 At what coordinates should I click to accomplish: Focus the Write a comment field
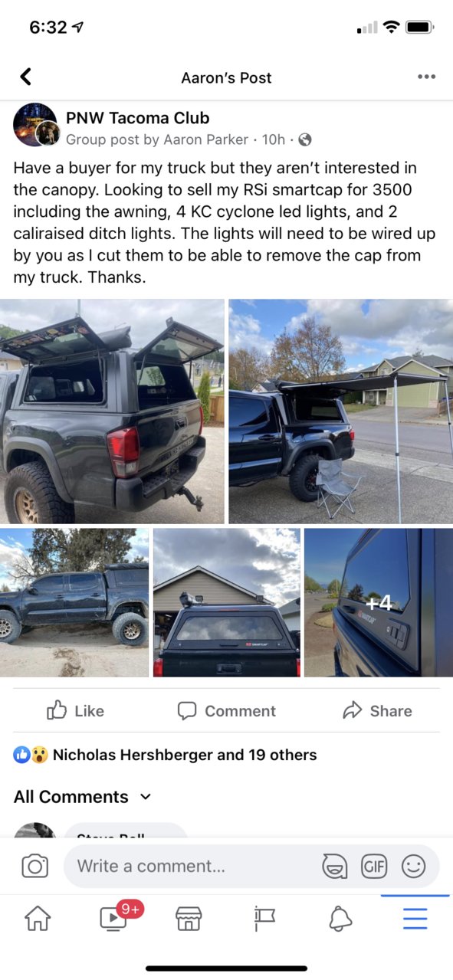[192, 867]
